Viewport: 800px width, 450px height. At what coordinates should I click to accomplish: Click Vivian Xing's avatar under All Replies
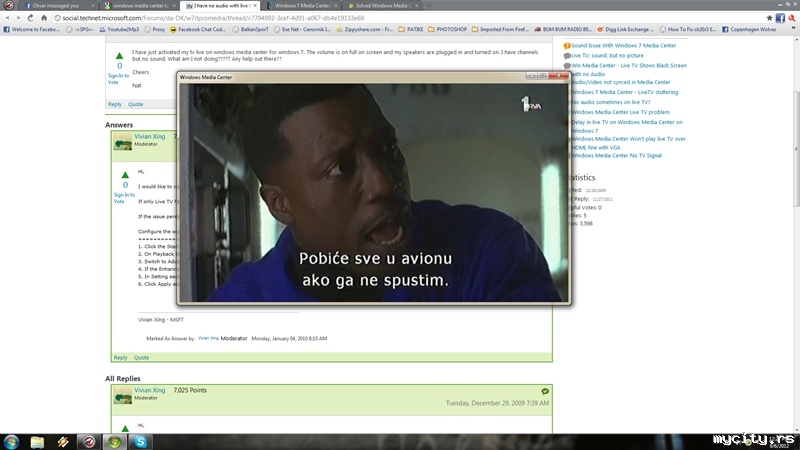point(122,395)
